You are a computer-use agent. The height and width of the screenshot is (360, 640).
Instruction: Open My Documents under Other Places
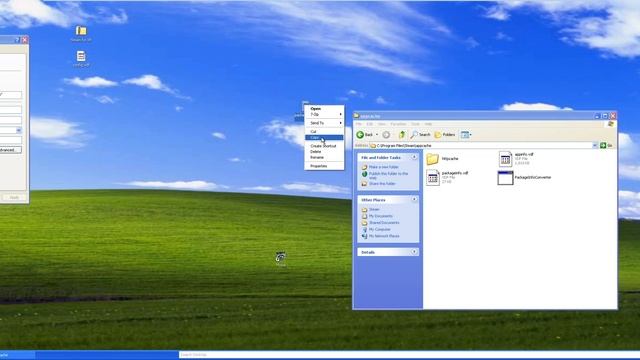pos(380,216)
